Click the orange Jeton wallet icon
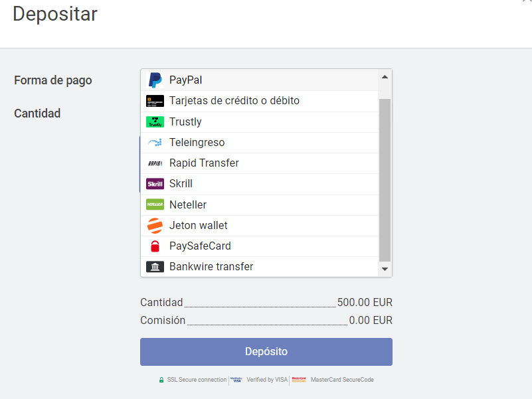The width and height of the screenshot is (532, 399). point(155,226)
